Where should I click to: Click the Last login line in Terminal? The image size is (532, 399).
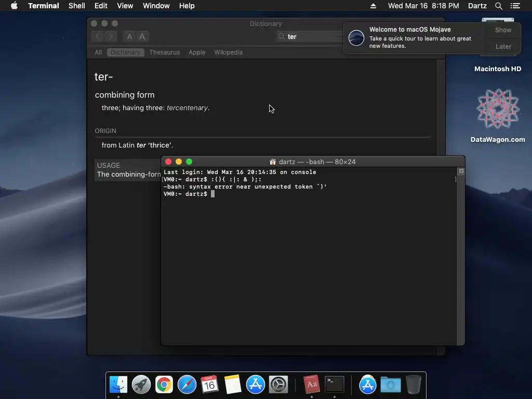point(240,172)
